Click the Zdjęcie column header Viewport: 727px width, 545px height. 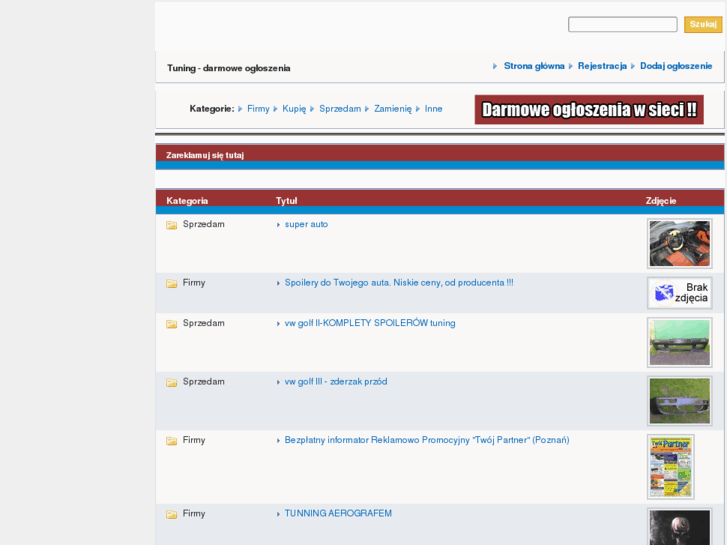(661, 201)
